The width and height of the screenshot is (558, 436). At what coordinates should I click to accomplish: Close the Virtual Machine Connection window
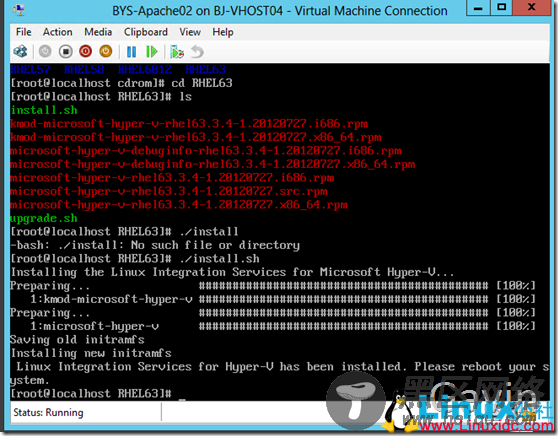532,7
